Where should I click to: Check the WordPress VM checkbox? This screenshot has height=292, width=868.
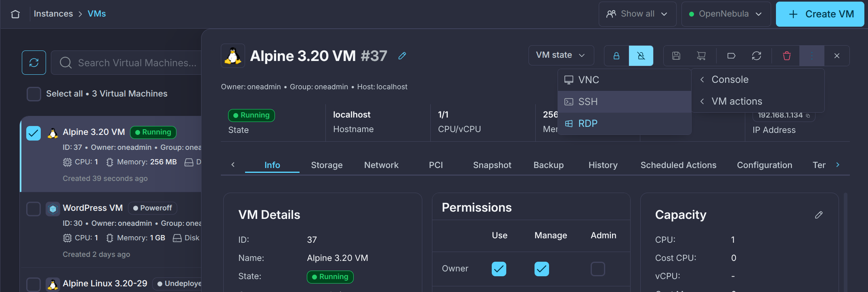[34, 209]
